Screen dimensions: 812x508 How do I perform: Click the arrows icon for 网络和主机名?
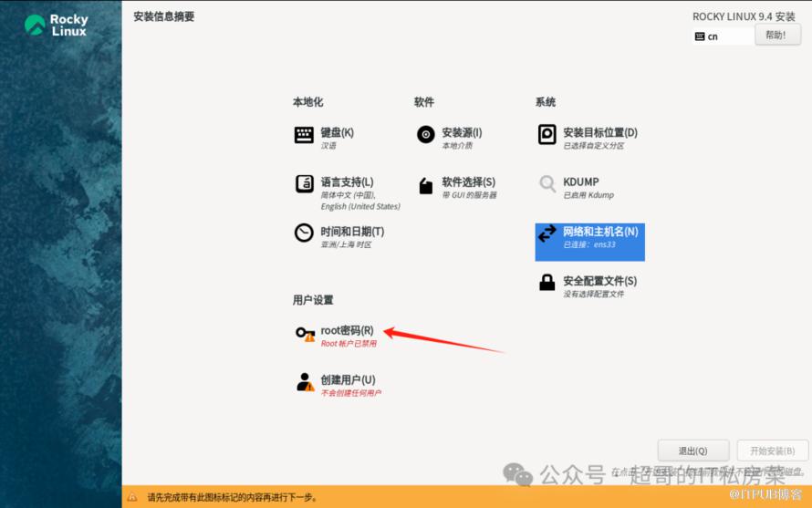click(x=547, y=233)
